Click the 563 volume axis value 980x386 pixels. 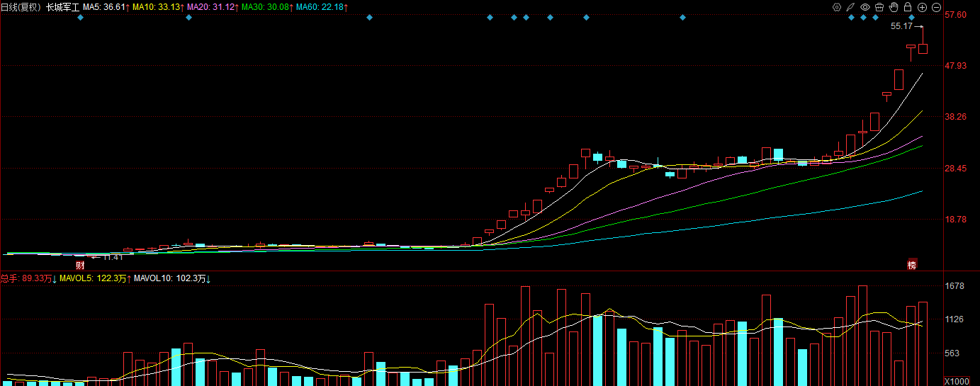click(x=954, y=353)
